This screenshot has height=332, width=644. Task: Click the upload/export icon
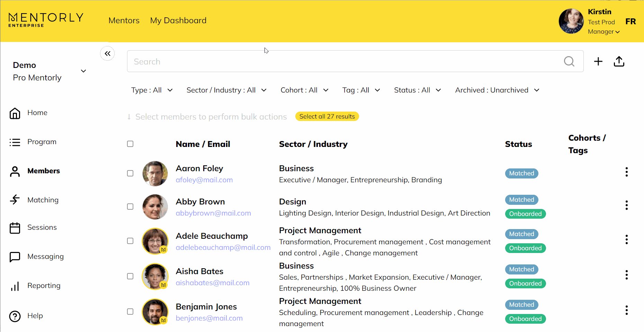point(619,62)
